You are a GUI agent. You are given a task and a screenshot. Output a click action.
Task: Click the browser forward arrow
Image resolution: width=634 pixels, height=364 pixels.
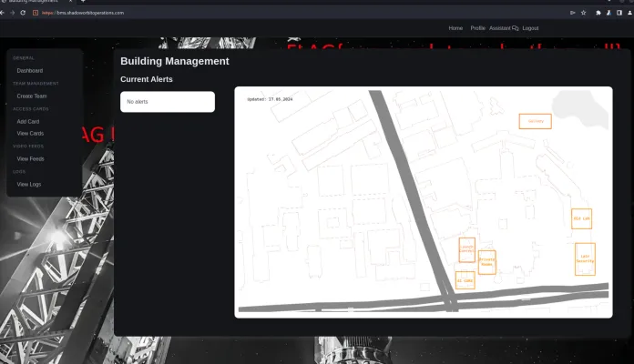coord(14,13)
